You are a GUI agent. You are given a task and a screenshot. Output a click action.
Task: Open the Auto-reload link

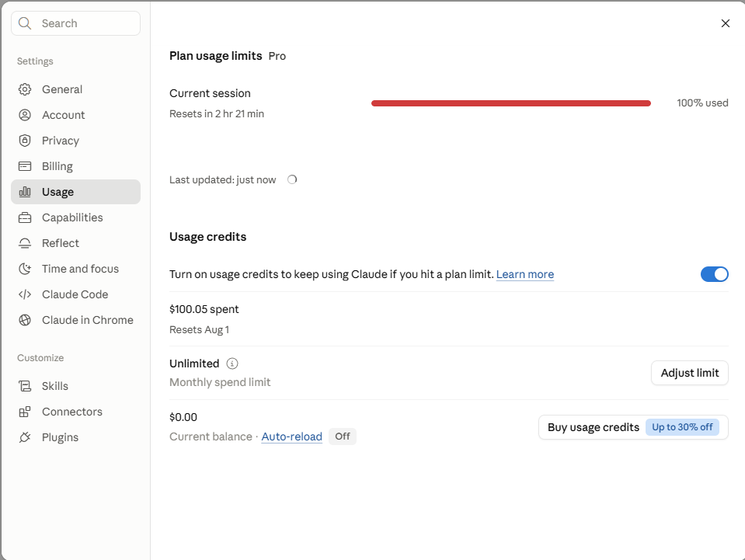point(292,437)
